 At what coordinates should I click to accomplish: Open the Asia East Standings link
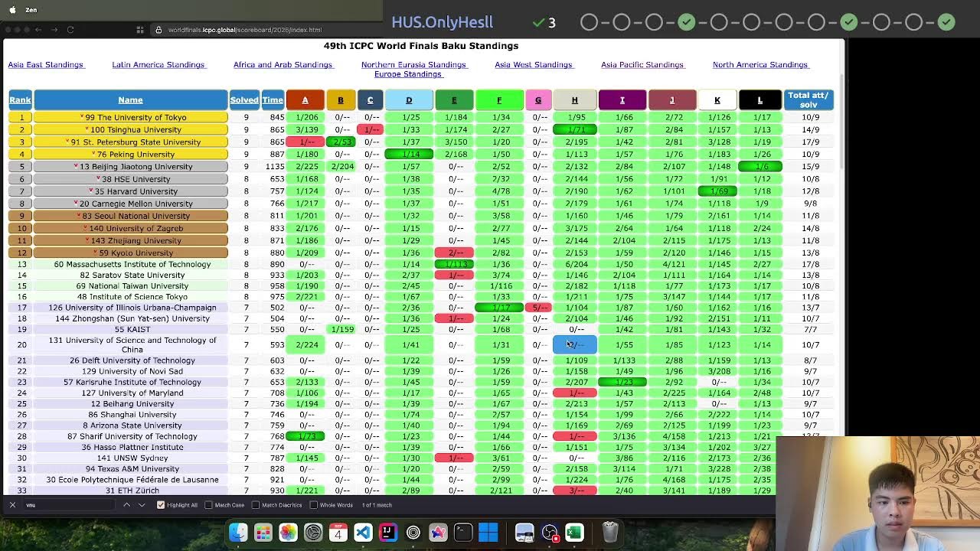45,65
